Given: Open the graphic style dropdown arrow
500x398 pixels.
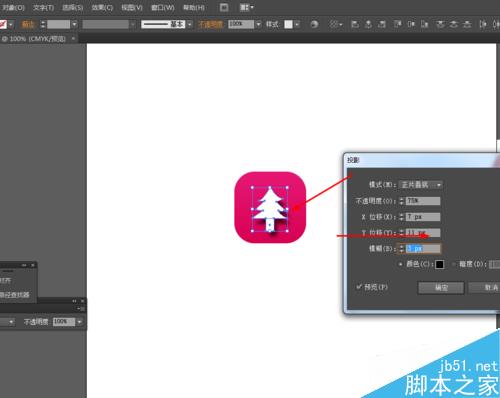Looking at the screenshot, I should [x=297, y=24].
